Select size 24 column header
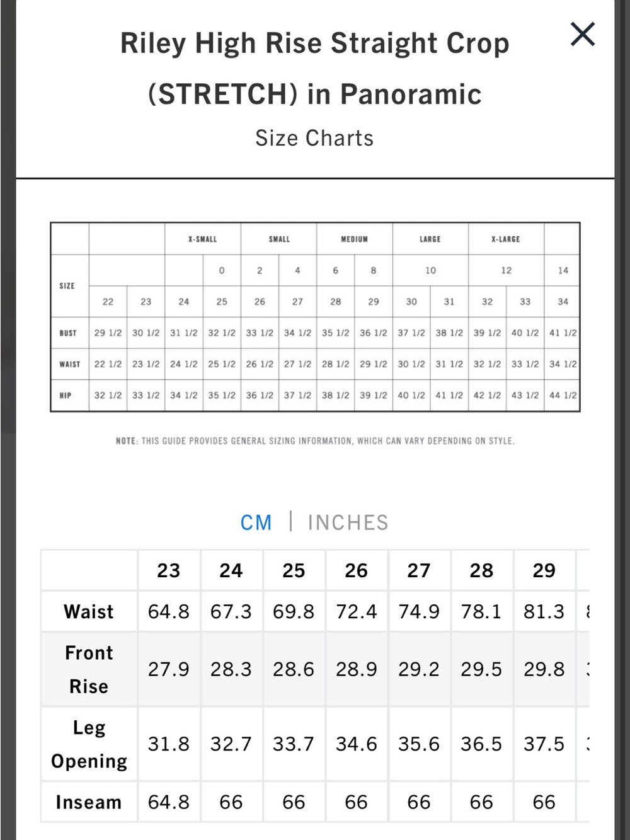The image size is (630, 840). click(x=231, y=570)
